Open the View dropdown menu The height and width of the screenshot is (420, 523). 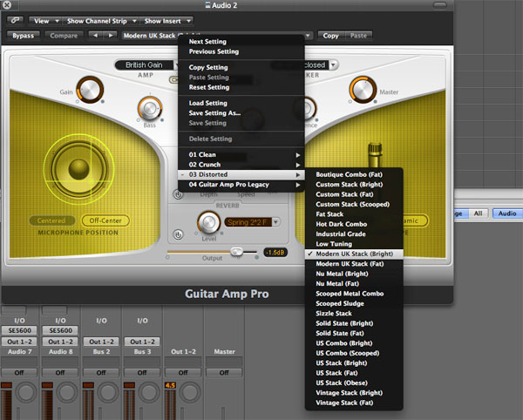tap(45, 21)
